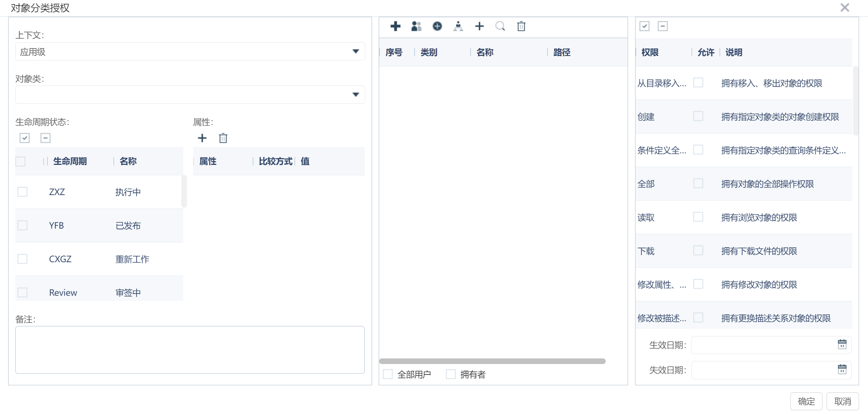This screenshot has width=868, height=414.
Task: Click the bold plus icon in the middle toolbar
Action: [395, 26]
